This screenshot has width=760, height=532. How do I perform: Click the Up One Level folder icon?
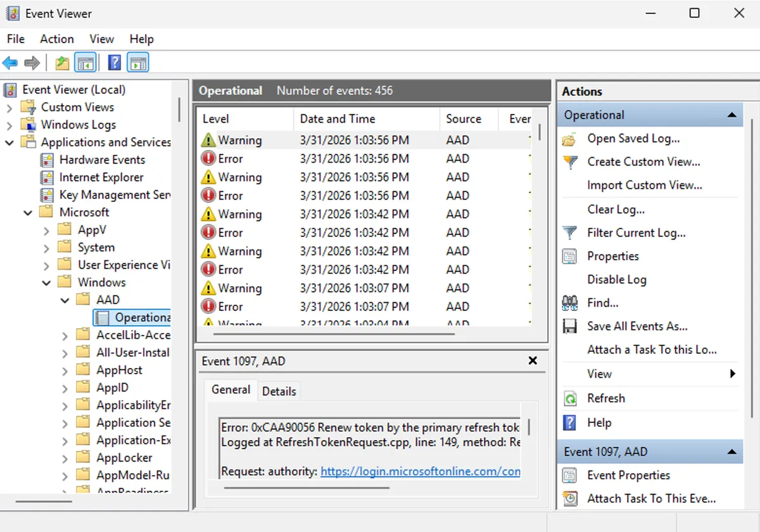click(x=62, y=63)
